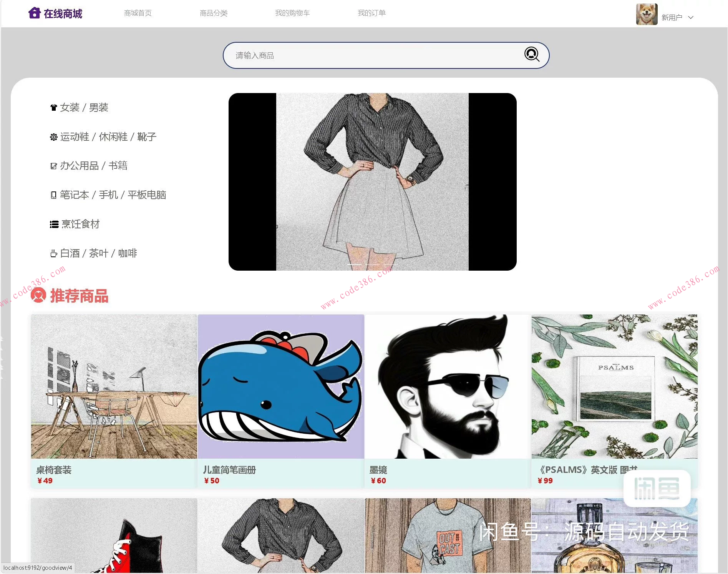Open the 我的订单 orders page
The image size is (728, 574).
371,13
